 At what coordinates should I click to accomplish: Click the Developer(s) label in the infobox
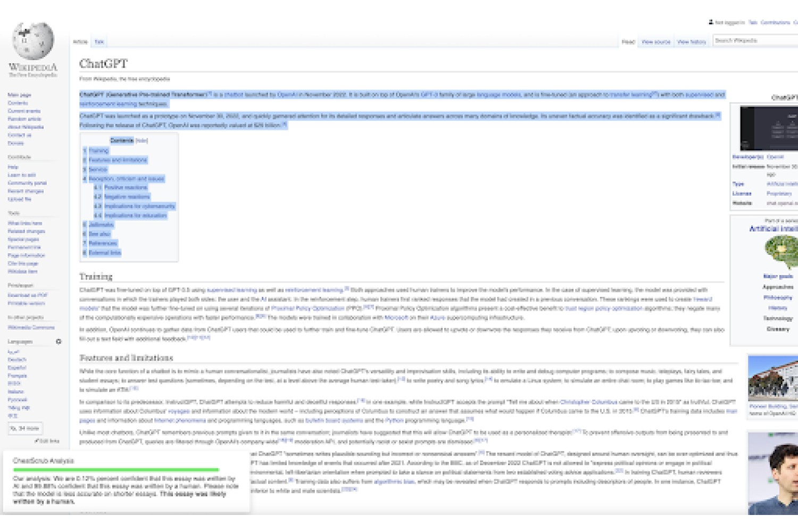[x=748, y=157]
